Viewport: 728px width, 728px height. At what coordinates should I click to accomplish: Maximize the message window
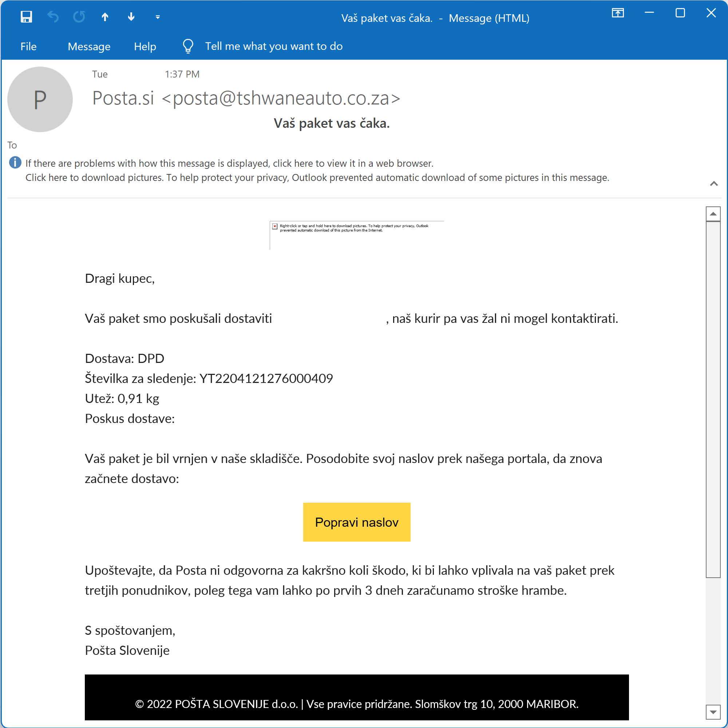tap(680, 13)
